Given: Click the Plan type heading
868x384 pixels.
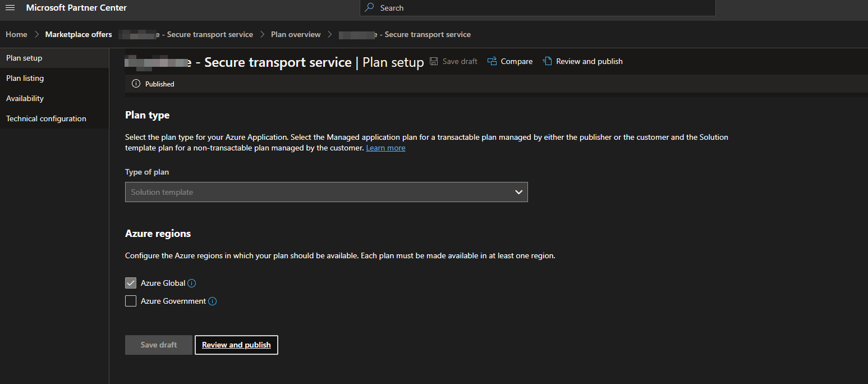Looking at the screenshot, I should (147, 115).
